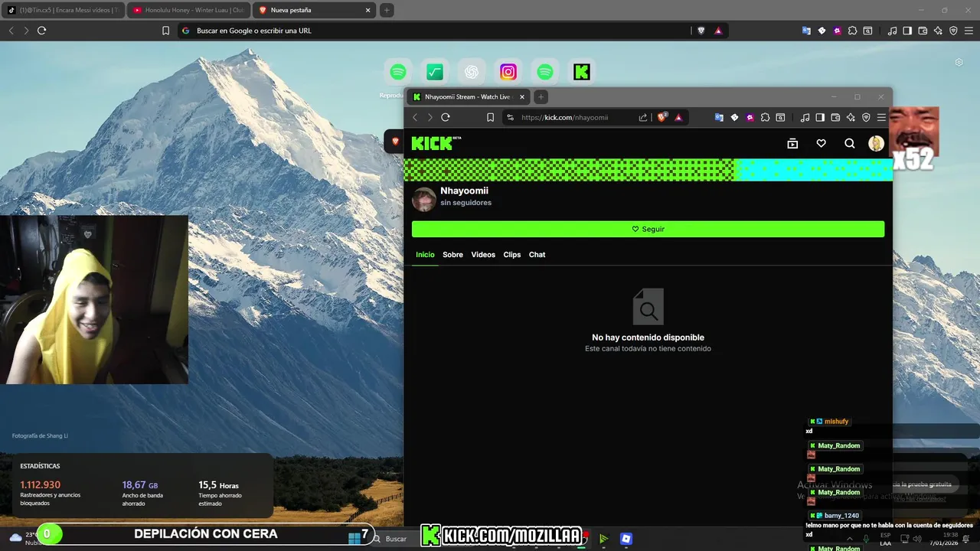
Task: Bookmark the Kick page in front window
Action: tap(490, 117)
